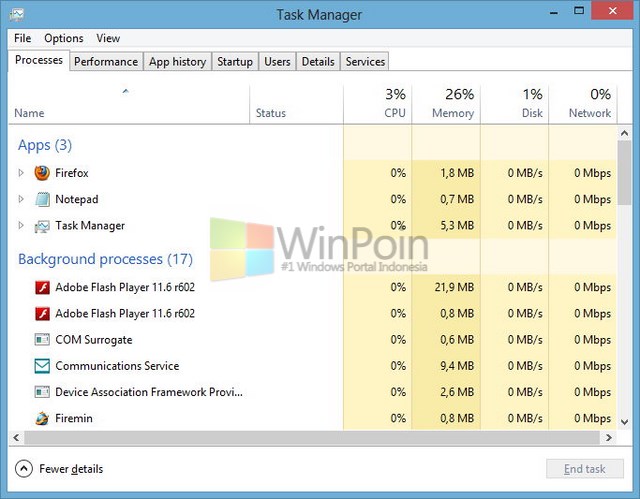Image resolution: width=640 pixels, height=499 pixels.
Task: Select the Firemin process name
Action: [74, 418]
